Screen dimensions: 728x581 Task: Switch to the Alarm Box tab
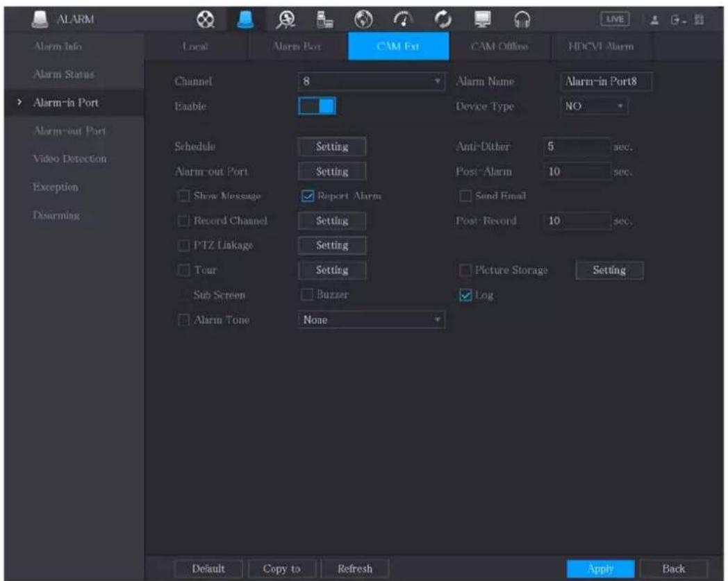(296, 47)
